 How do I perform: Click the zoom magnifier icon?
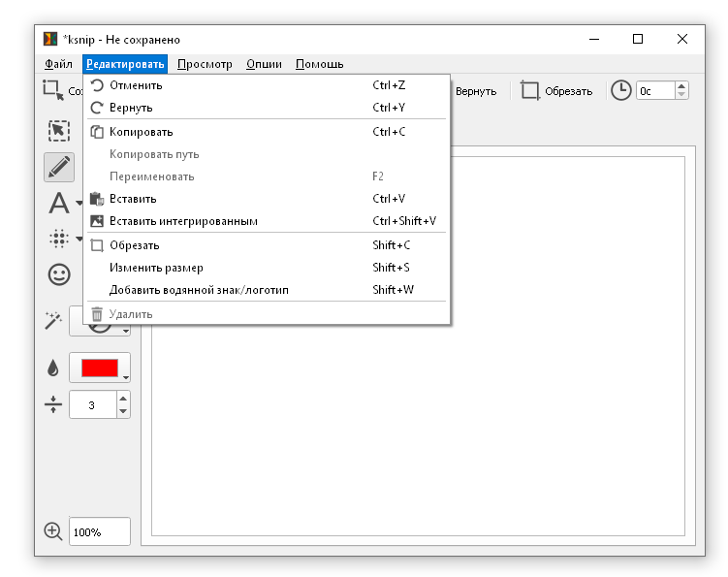pyautogui.click(x=53, y=531)
